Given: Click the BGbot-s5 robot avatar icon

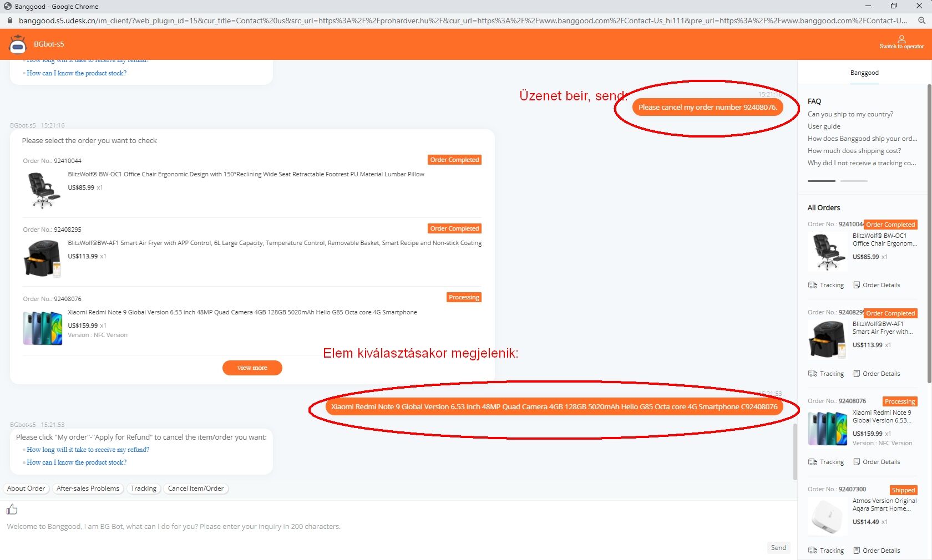Looking at the screenshot, I should point(18,44).
